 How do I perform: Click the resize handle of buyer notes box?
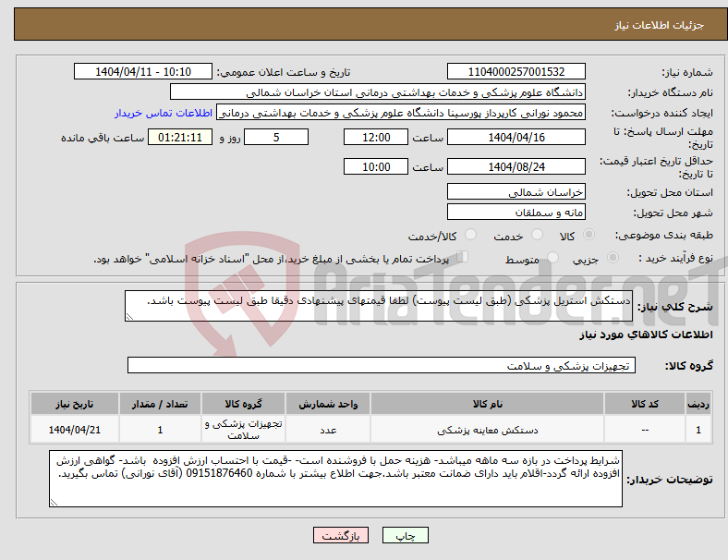pyautogui.click(x=54, y=503)
